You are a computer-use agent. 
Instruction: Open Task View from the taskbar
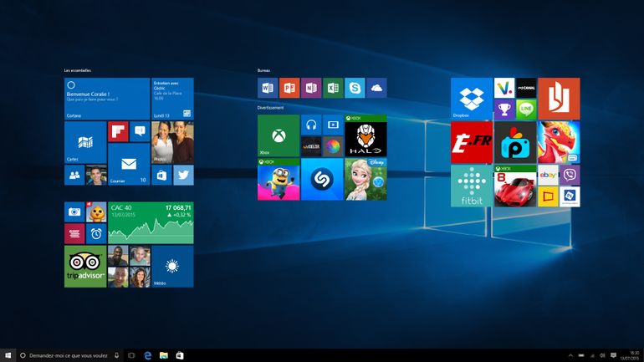[131, 355]
